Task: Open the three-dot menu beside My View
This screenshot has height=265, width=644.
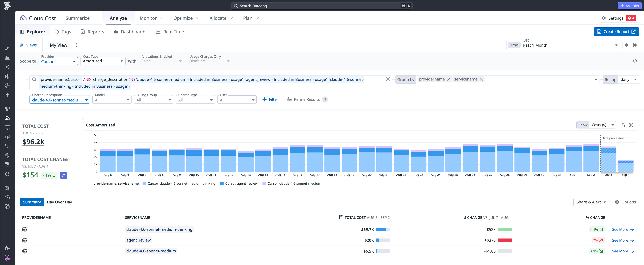Action: (76, 45)
